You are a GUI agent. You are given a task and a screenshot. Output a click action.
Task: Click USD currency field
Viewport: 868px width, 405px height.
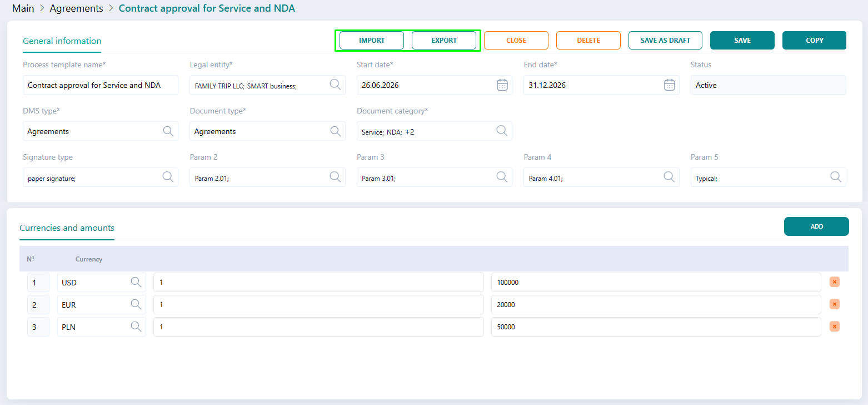tap(102, 282)
